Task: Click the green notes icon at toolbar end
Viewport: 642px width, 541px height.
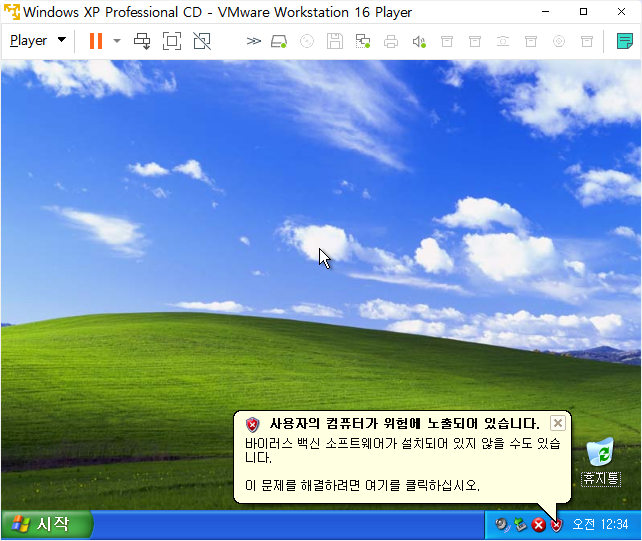Action: pos(624,41)
